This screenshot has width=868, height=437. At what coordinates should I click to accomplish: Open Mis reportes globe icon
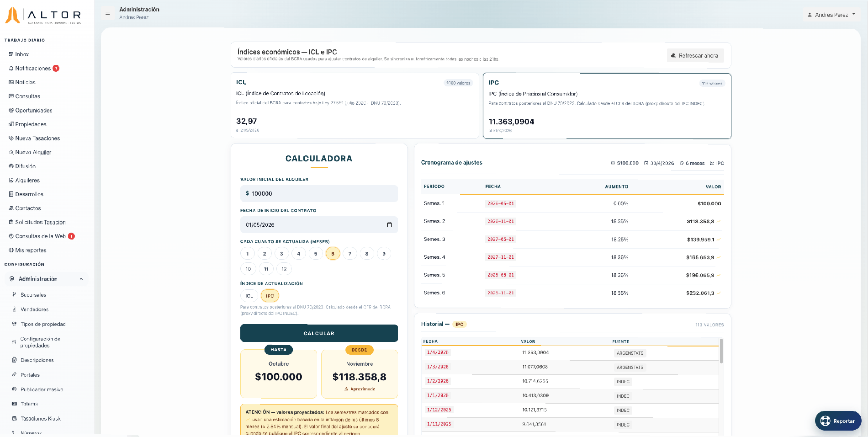tap(11, 250)
